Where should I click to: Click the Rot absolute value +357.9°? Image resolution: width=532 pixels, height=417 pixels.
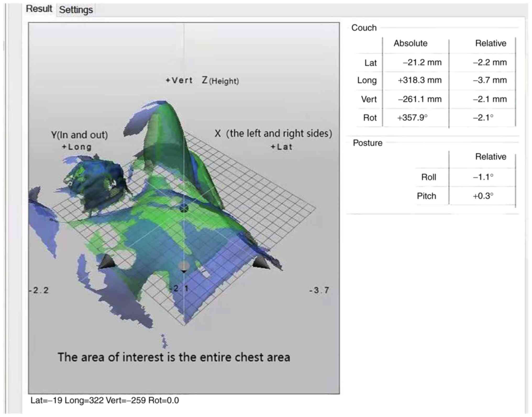click(412, 118)
